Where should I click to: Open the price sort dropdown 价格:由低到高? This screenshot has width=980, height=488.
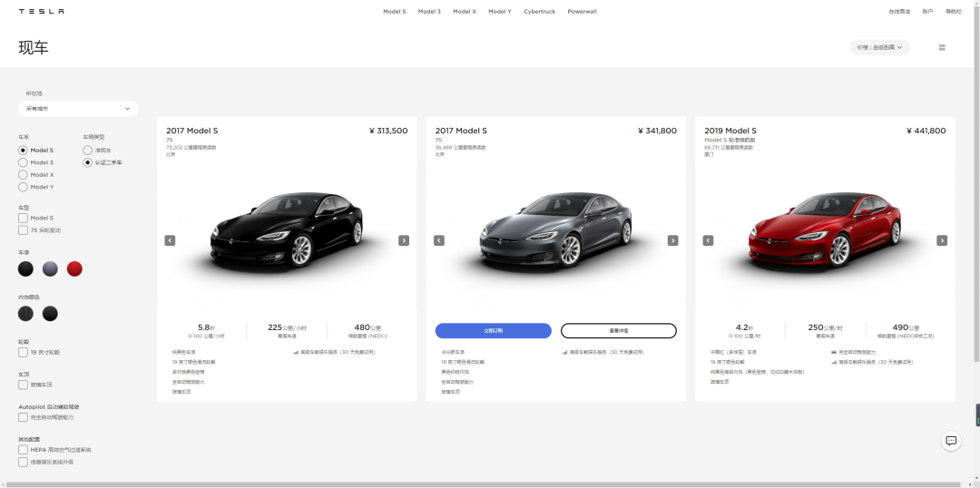click(x=879, y=47)
